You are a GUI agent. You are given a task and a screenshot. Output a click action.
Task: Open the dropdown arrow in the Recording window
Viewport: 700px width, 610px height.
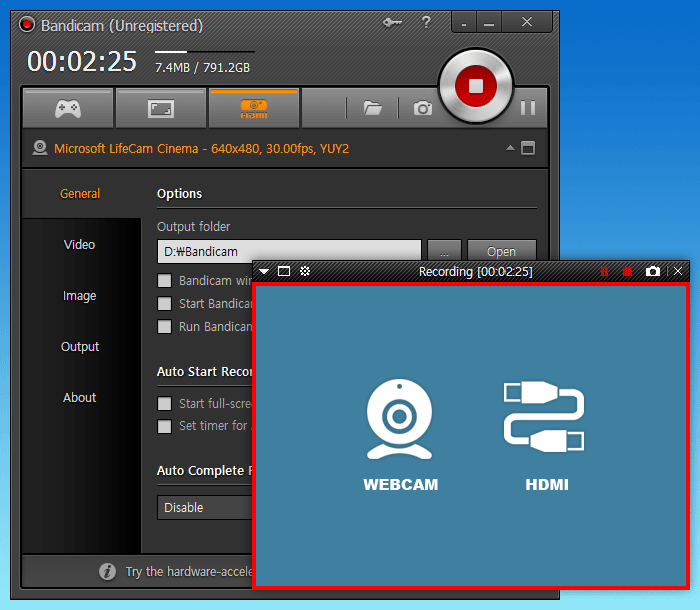(x=264, y=271)
